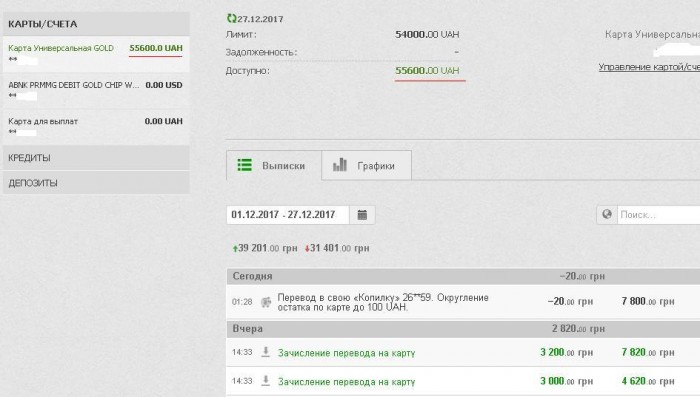Screen dimensions: 700x397
Task: Click the date range field 01.12.2017 - 27.12.2017
Action: [288, 215]
